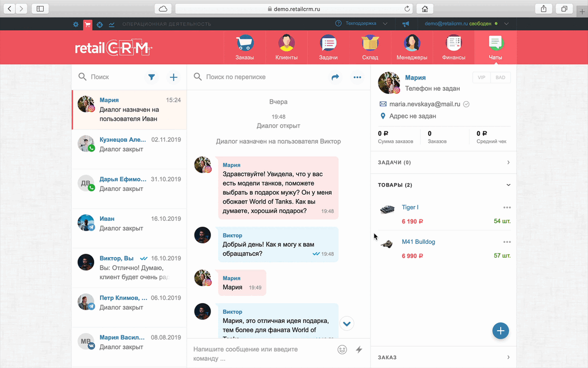
Task: Open the conversation three-dots menu
Action: click(x=357, y=77)
